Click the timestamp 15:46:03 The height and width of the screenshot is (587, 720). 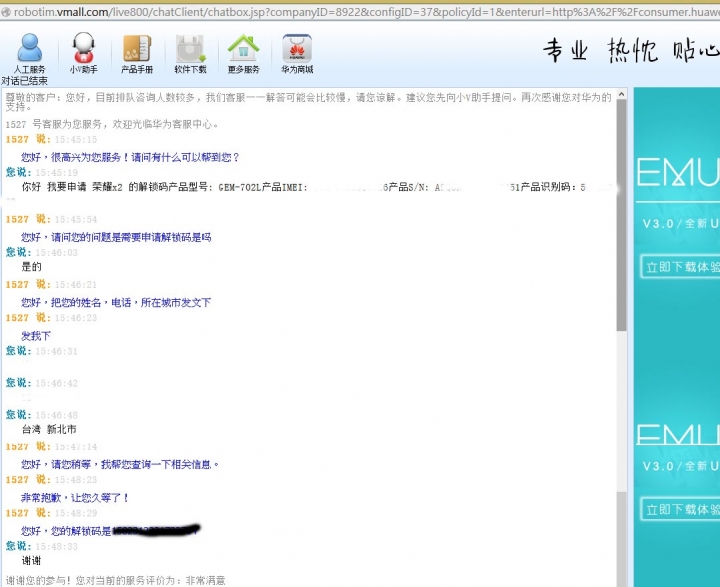pyautogui.click(x=56, y=253)
